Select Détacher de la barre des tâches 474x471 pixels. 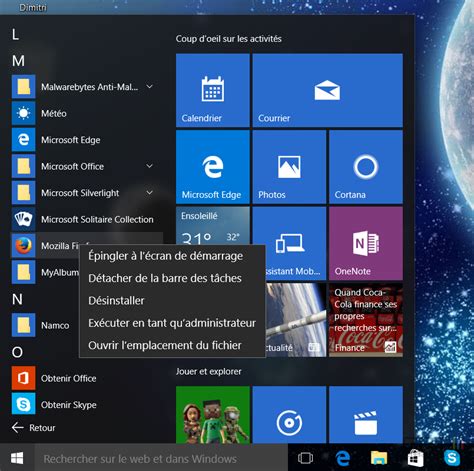[172, 278]
